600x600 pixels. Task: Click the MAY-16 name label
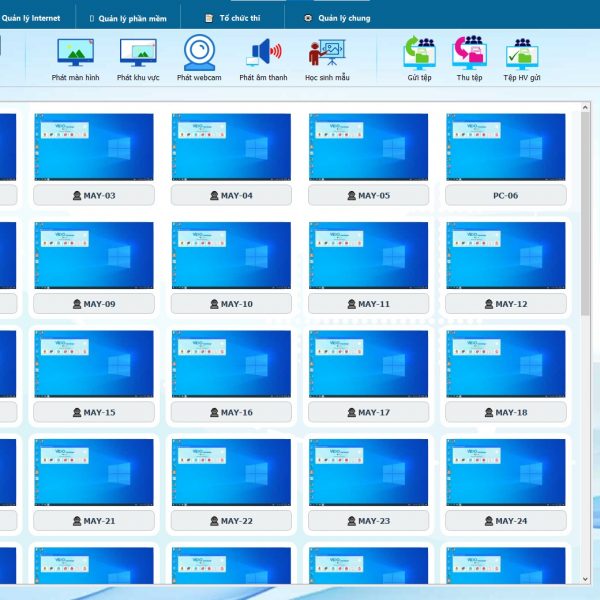point(232,412)
